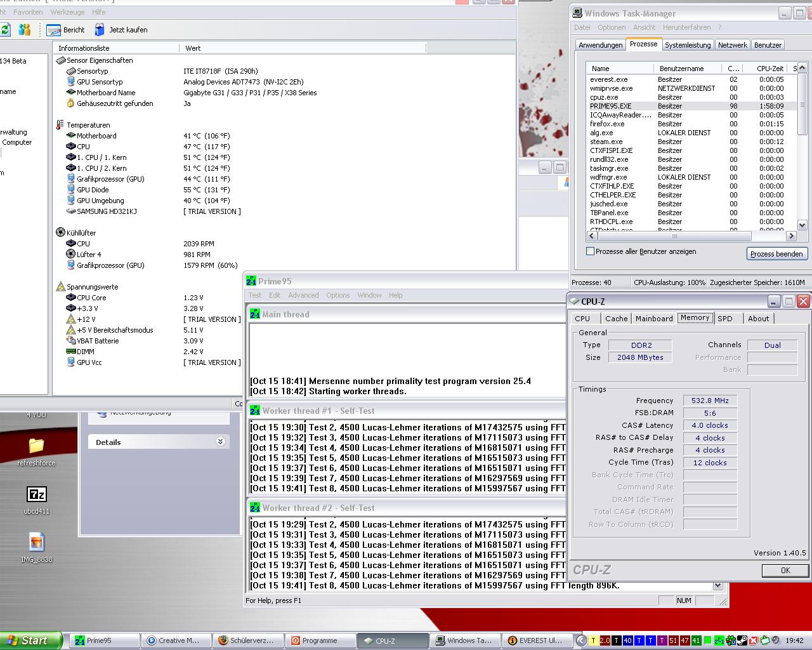The height and width of the screenshot is (650, 812).
Task: Switch to CPU tab in CPU-Z
Action: [x=582, y=319]
